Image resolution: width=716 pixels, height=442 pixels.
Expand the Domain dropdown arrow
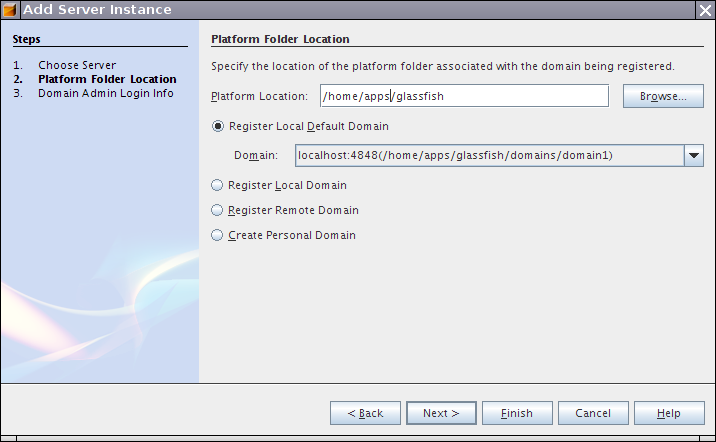pos(693,155)
